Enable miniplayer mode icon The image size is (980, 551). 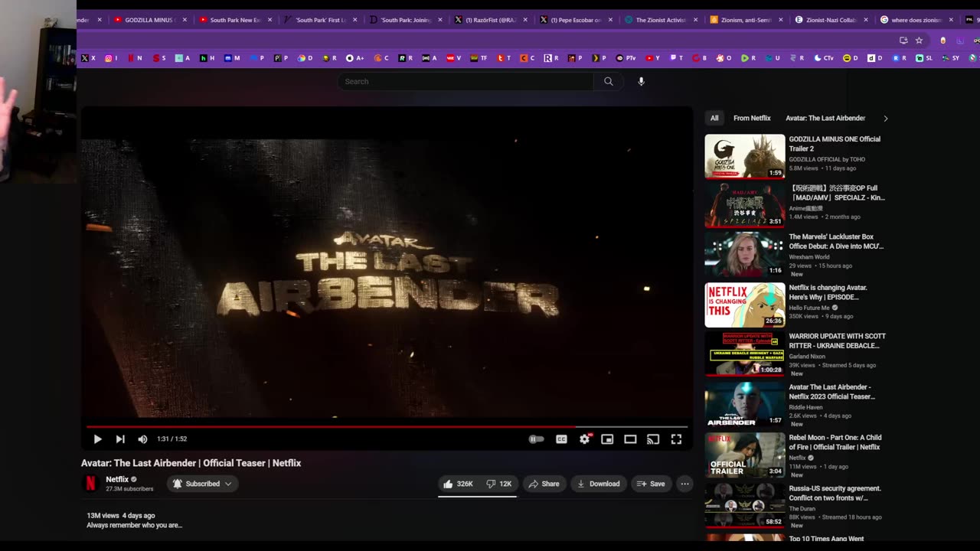coord(607,439)
